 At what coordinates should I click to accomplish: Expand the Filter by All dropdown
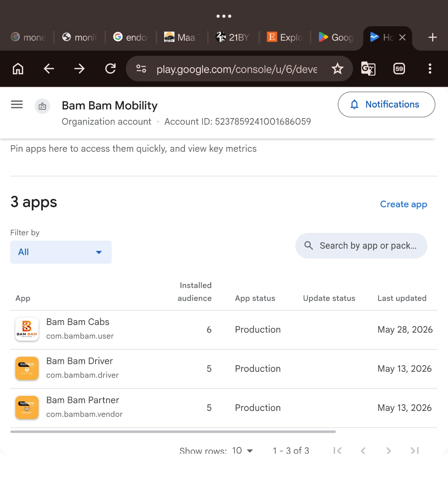(x=61, y=252)
